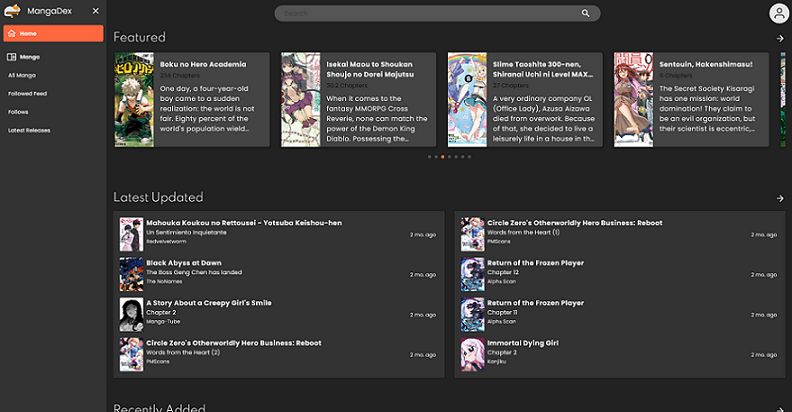Image resolution: width=792 pixels, height=412 pixels.
Task: Open Isekai Maou to Shoukan cover thumbnail
Action: click(x=301, y=100)
